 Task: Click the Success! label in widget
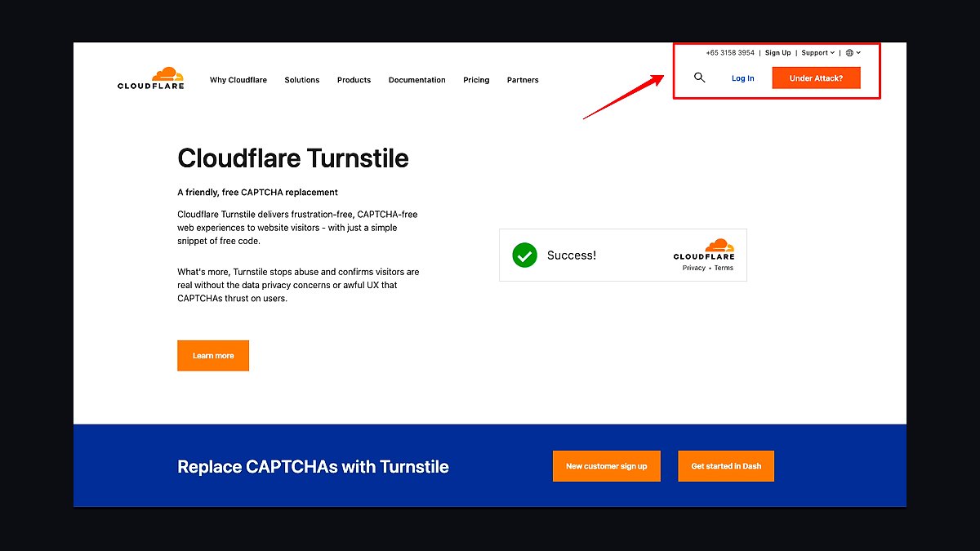tap(572, 256)
